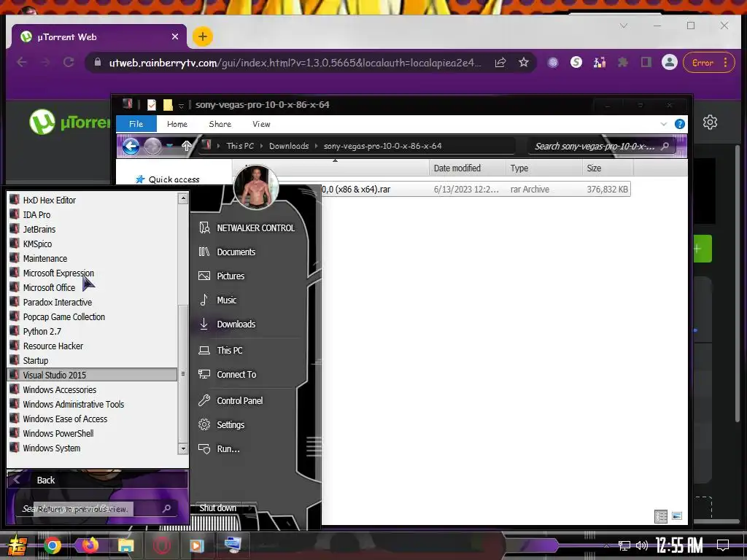Viewport: 747px width, 560px height.
Task: Switch to details view icon
Action: [661, 516]
